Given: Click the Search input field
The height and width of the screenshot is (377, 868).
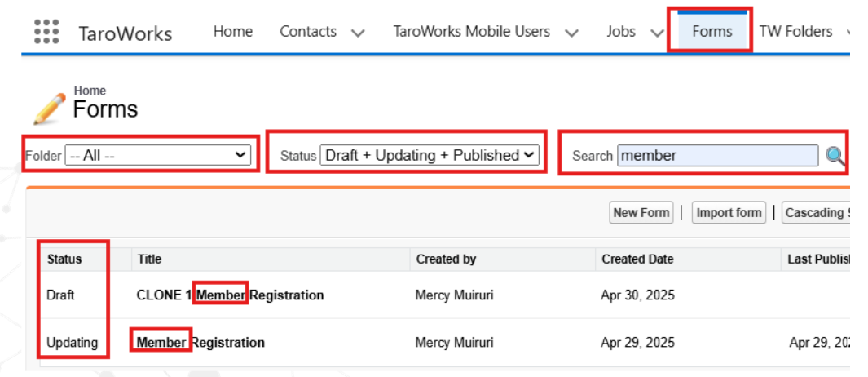Looking at the screenshot, I should pos(717,155).
